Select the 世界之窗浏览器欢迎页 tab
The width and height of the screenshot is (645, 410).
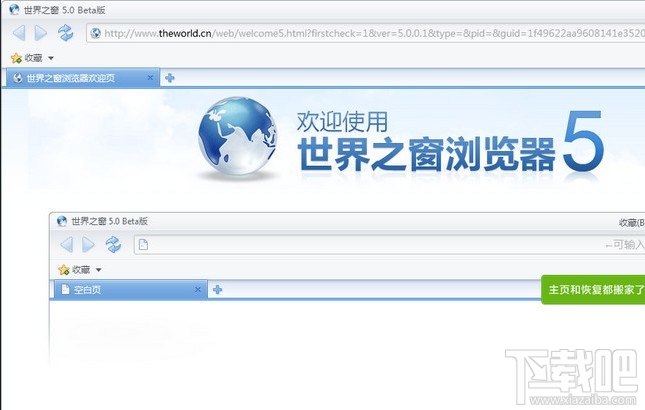(x=82, y=78)
